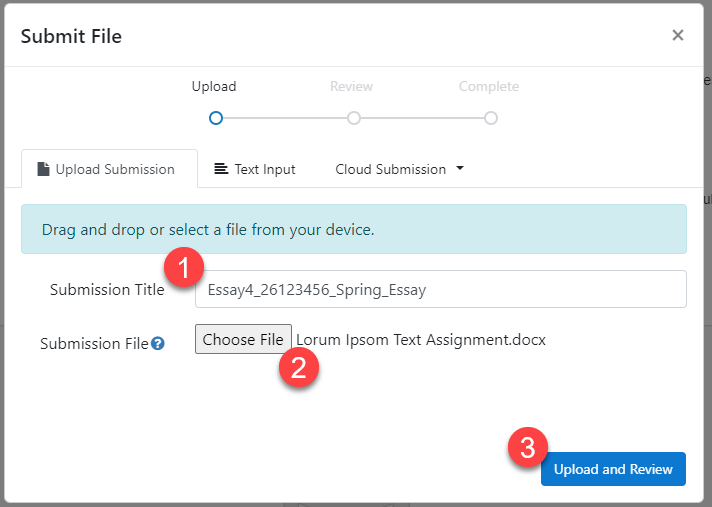
Task: Click the Upload step circle indicator
Action: pos(215,118)
